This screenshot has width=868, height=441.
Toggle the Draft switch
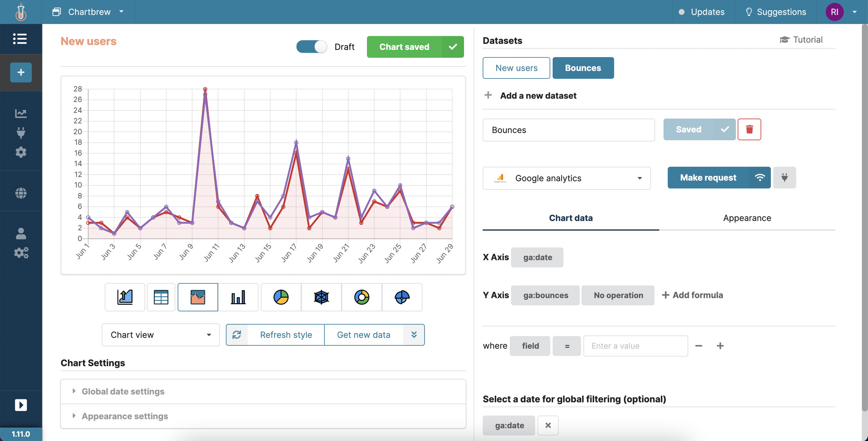[x=311, y=47]
